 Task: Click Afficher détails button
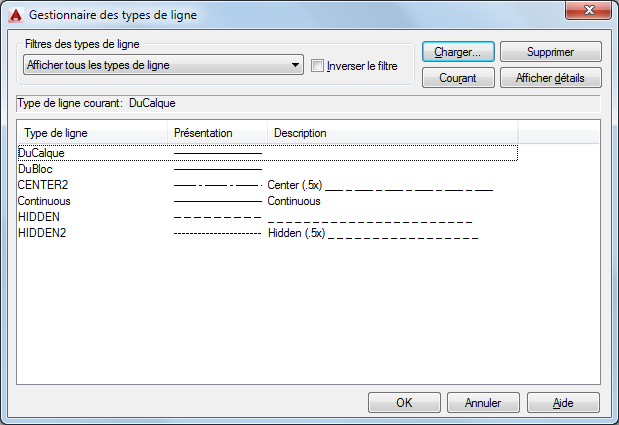pyautogui.click(x=550, y=78)
